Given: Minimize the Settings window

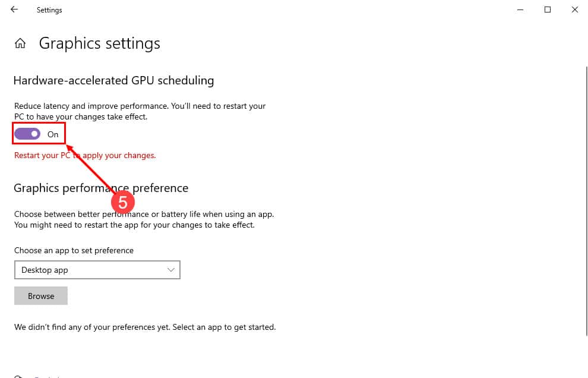Looking at the screenshot, I should click(519, 10).
